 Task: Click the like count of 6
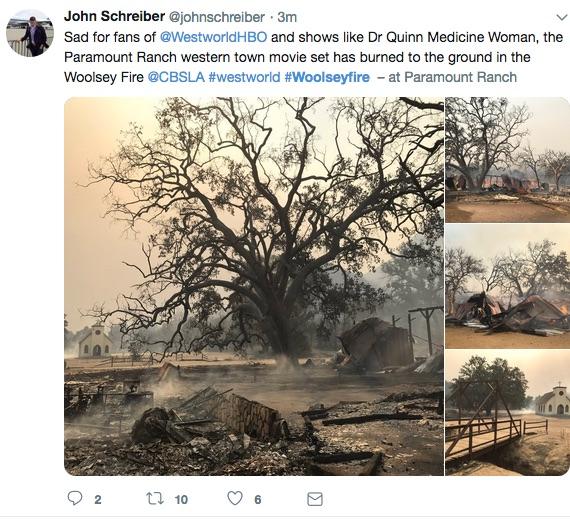click(x=258, y=500)
